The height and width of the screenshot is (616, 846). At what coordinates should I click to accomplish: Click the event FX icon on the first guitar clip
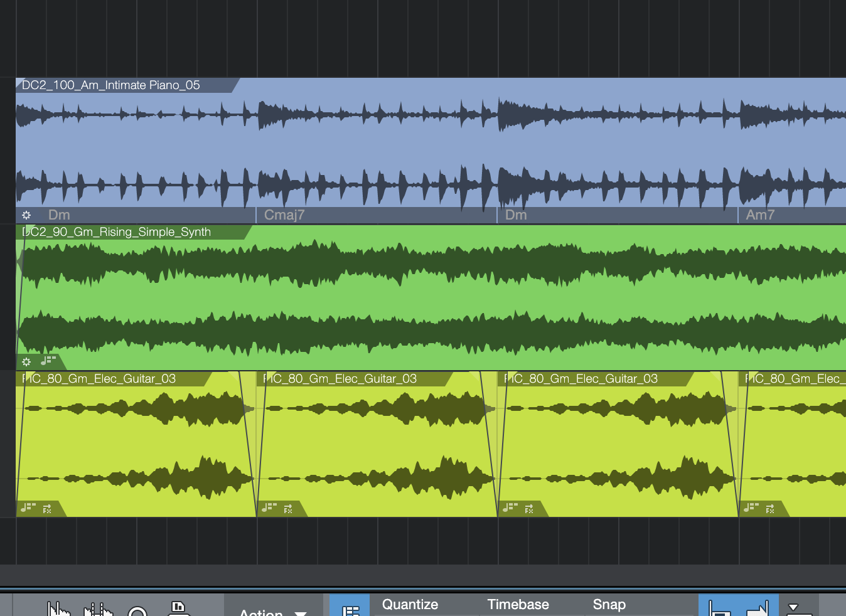[47, 509]
